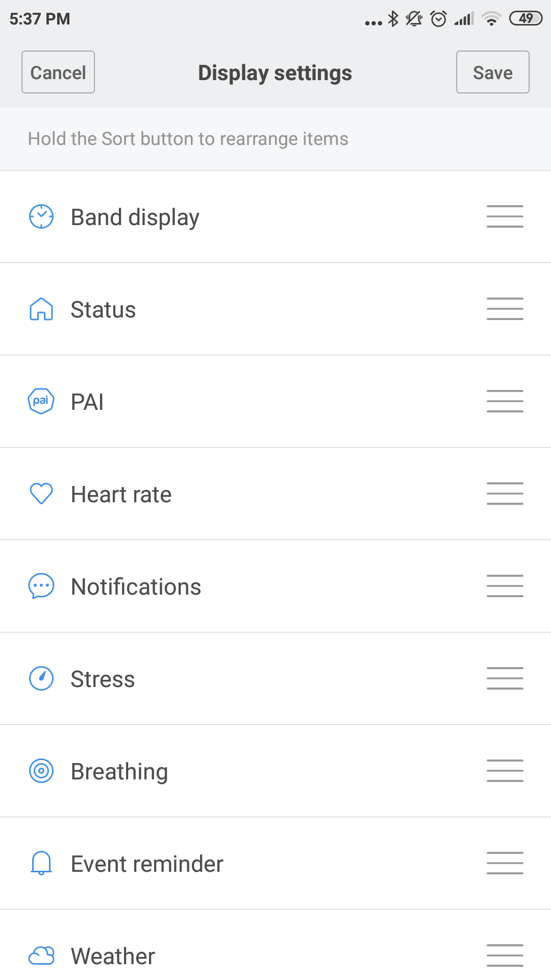The width and height of the screenshot is (551, 980).
Task: Tap the Status home icon
Action: 41,309
